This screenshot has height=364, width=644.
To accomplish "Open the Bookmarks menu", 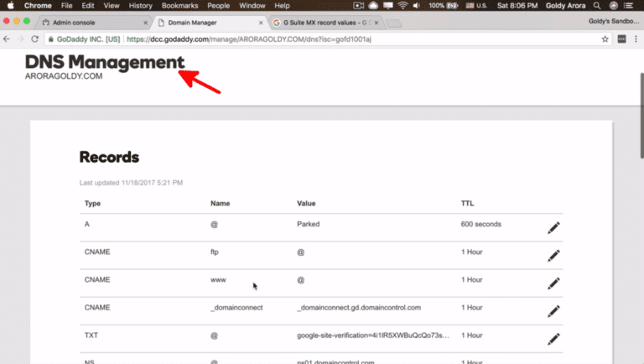I will pos(180,6).
